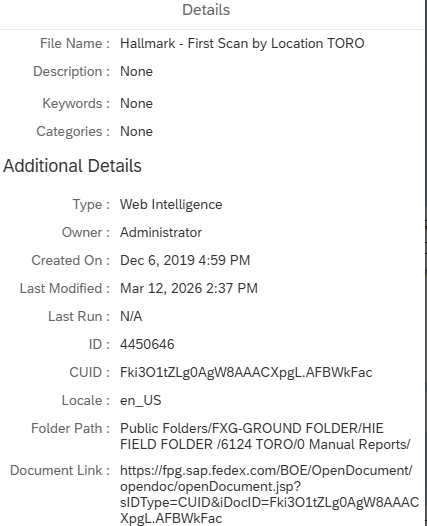Click the Folder Path label
Screen dimensions: 427x526
(x=70, y=429)
